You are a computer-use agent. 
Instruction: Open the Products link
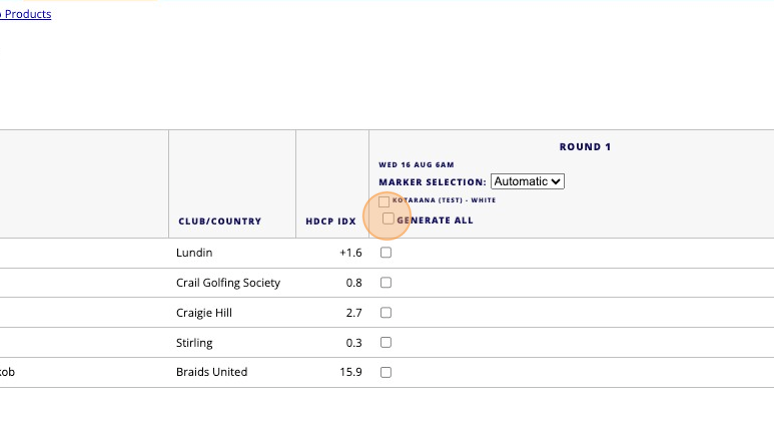coord(25,14)
